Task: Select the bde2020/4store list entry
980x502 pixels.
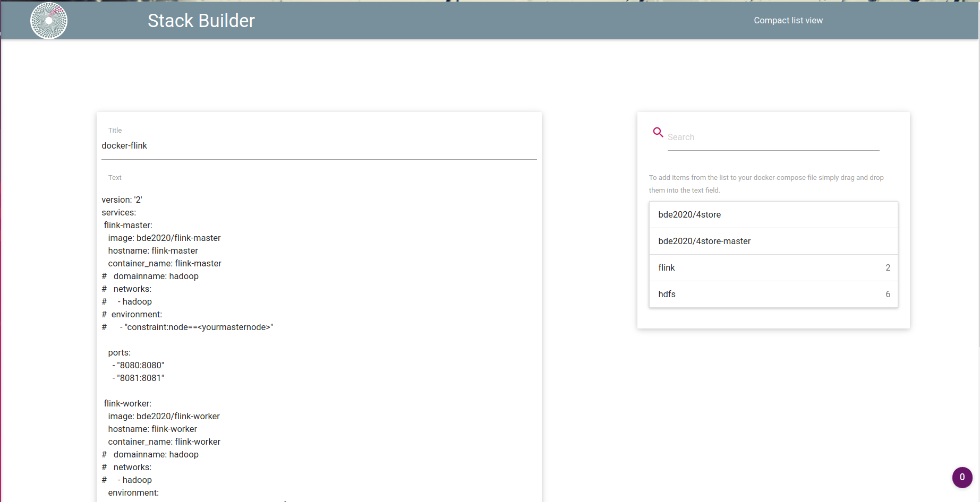Action: [x=773, y=214]
